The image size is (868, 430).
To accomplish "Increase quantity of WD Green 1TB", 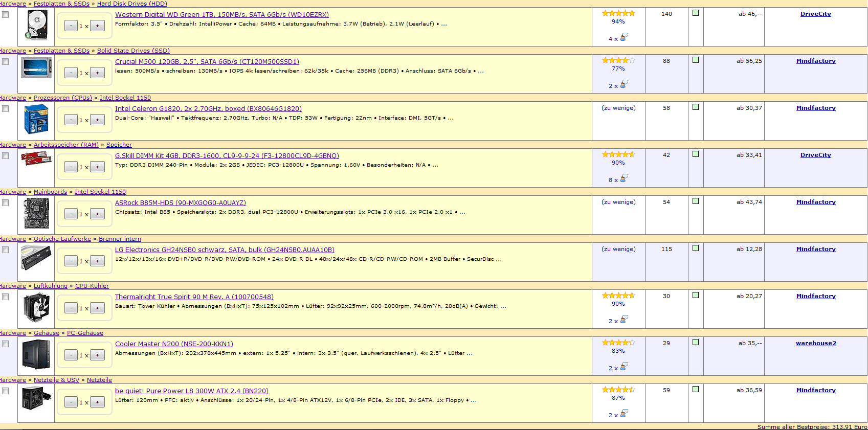I will (x=97, y=26).
